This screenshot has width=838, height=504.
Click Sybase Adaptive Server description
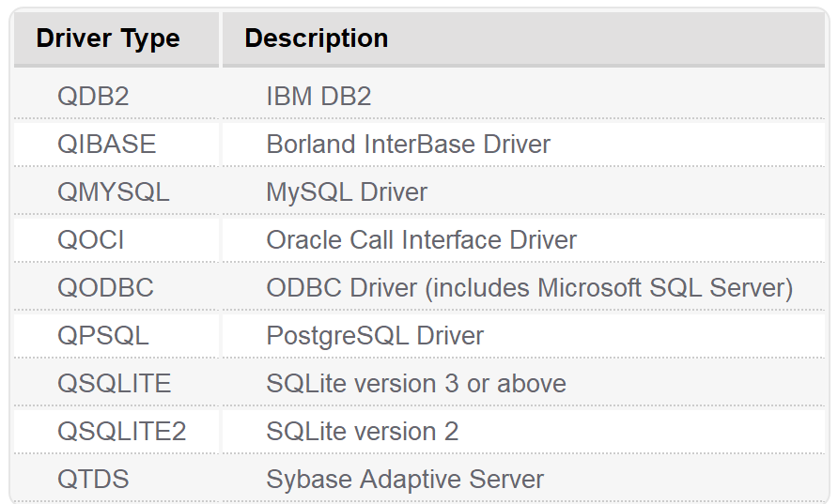[x=405, y=479]
